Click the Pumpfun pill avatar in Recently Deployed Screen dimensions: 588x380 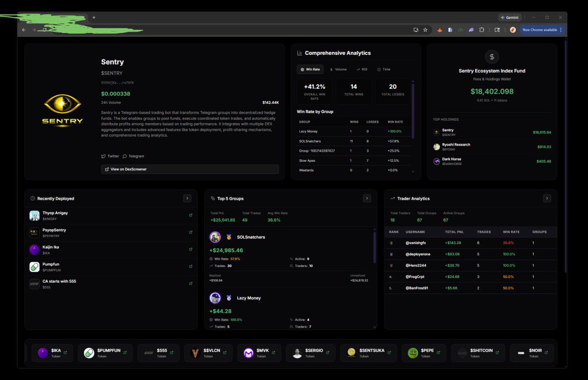pyautogui.click(x=34, y=267)
